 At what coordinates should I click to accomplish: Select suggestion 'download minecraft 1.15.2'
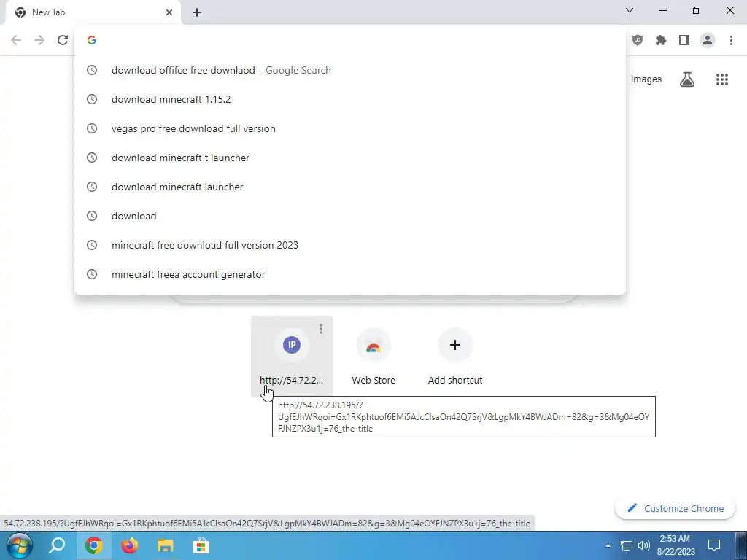pos(349,99)
